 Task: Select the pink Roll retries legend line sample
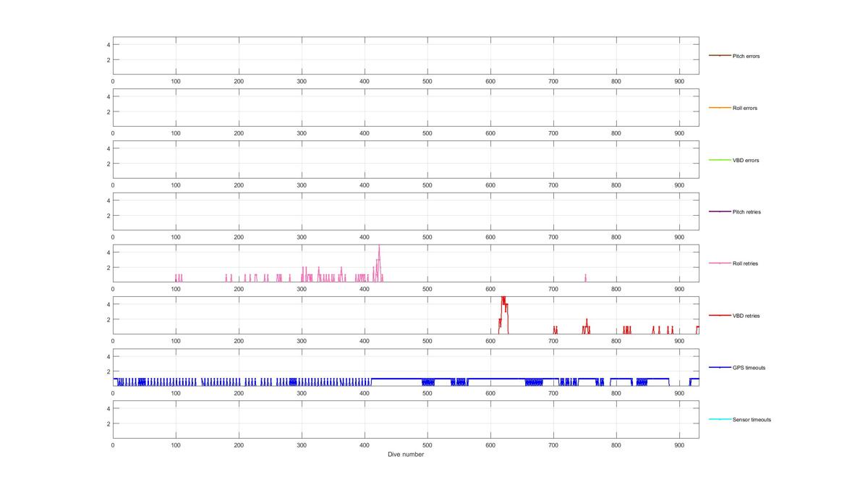[720, 264]
